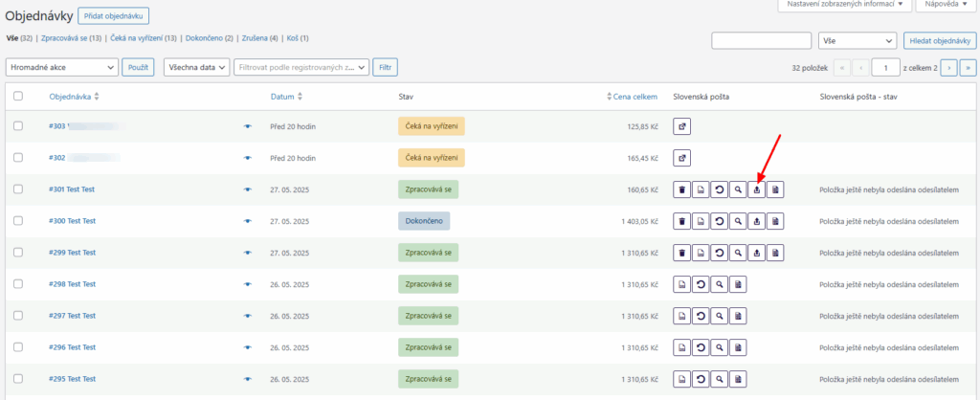Click the current page number field
The image size is (980, 400).
pos(885,68)
